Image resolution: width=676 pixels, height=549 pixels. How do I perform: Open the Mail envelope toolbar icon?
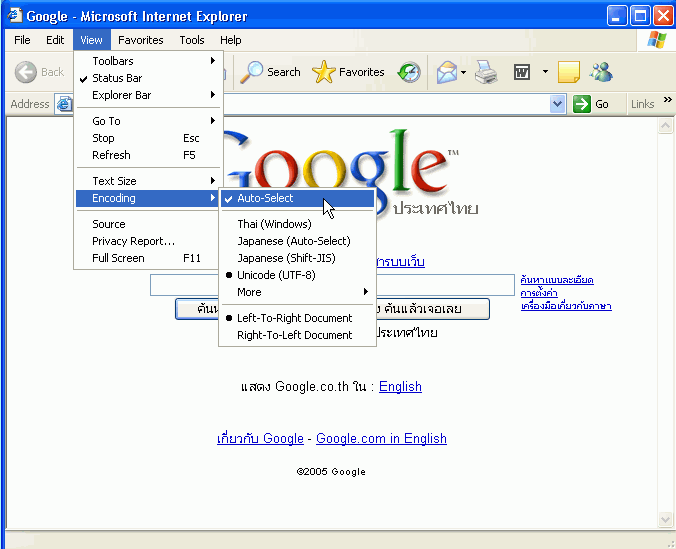click(447, 72)
